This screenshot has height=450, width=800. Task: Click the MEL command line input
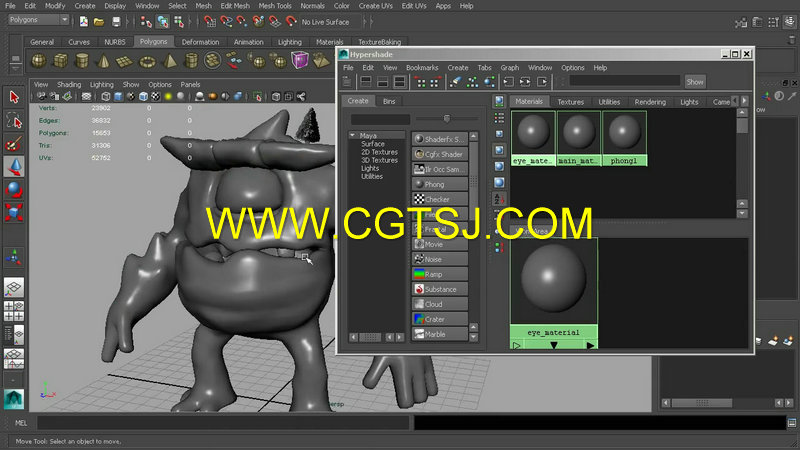click(x=223, y=423)
